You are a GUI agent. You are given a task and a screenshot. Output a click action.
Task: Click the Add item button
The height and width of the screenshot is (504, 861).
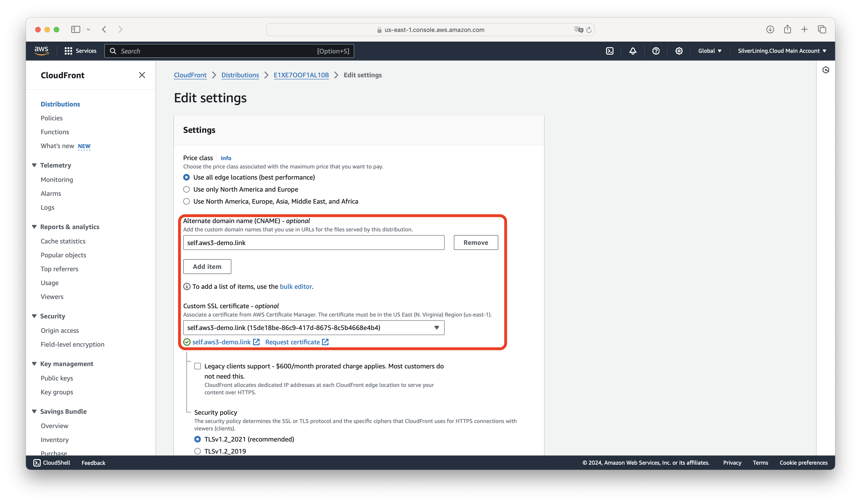207,267
